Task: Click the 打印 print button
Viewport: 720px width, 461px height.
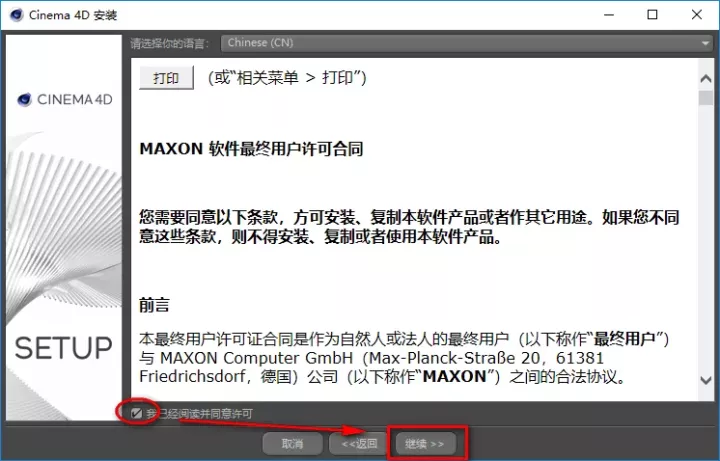Action: coord(166,78)
